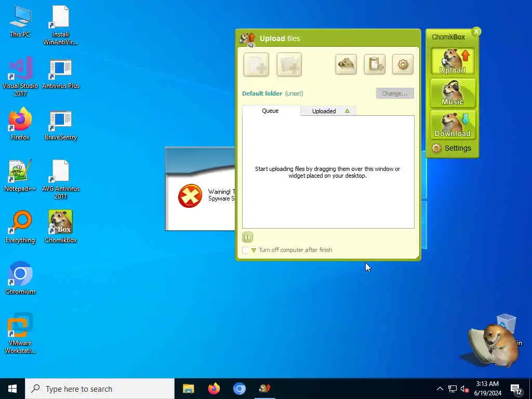The image size is (532, 399).
Task: Open Upload in the ChomikBox widget
Action: (x=453, y=61)
